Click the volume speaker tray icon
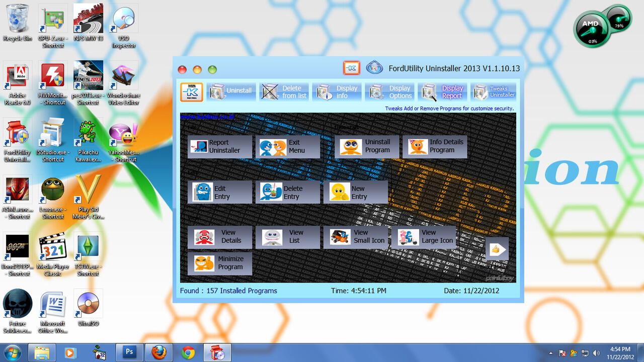Image resolution: width=644 pixels, height=362 pixels. point(596,353)
